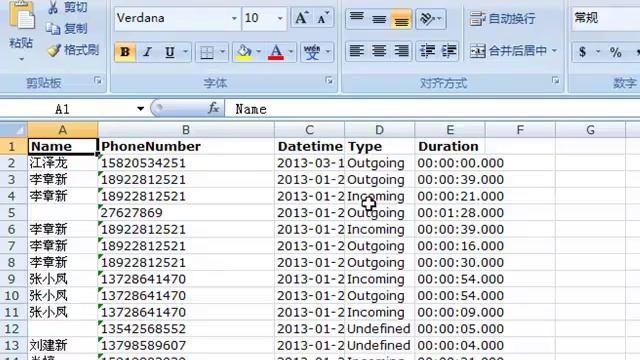Click the formula bar containing Name

(x=432, y=109)
